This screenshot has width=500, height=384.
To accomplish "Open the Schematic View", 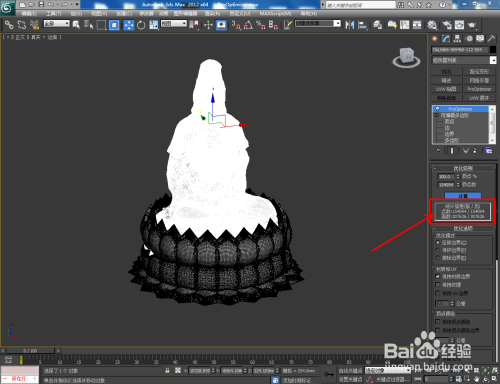I will [x=417, y=25].
